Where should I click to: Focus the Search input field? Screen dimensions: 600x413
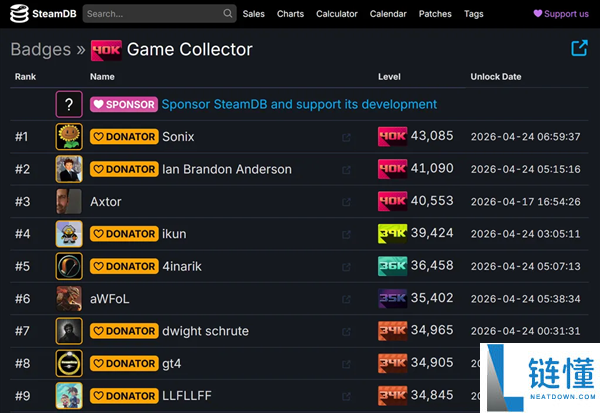pos(159,13)
